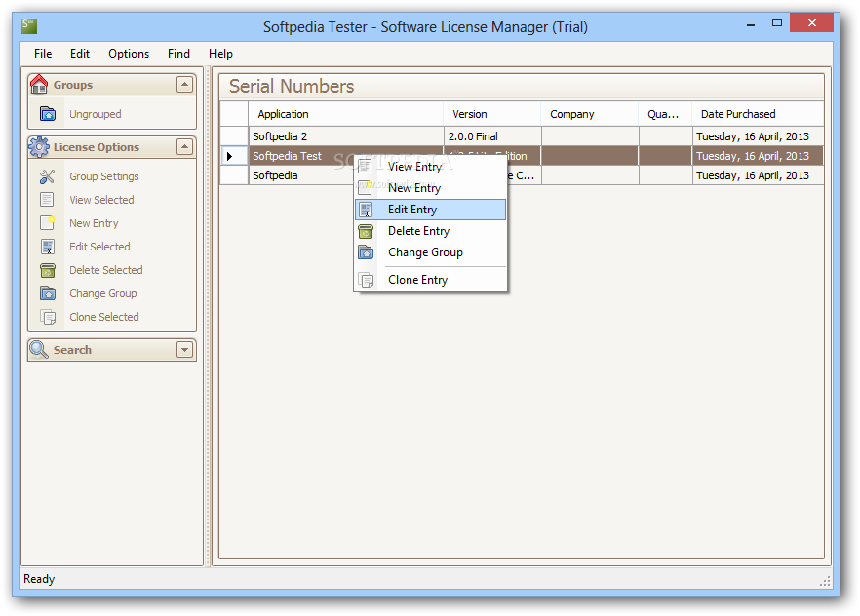Click the Search magnifier icon
This screenshot has width=860, height=616.
click(39, 349)
